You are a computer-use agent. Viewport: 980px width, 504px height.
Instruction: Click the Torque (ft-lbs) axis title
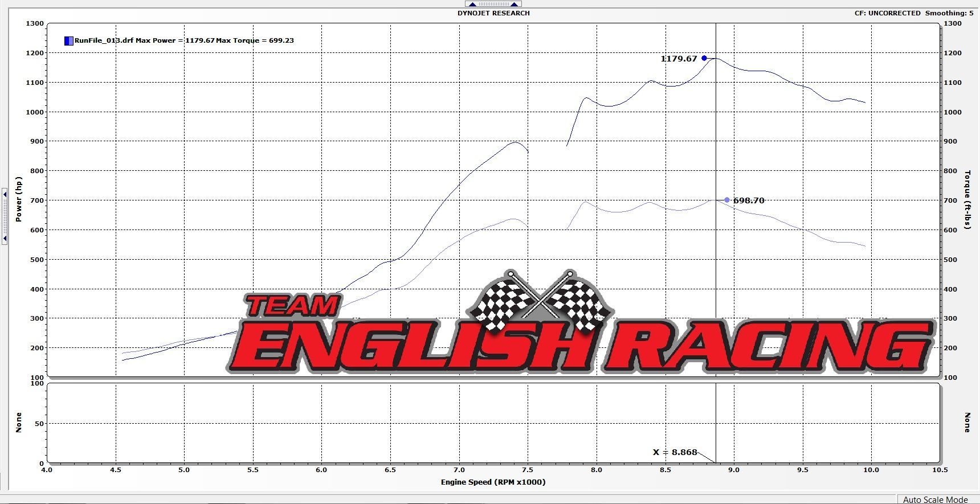point(967,199)
